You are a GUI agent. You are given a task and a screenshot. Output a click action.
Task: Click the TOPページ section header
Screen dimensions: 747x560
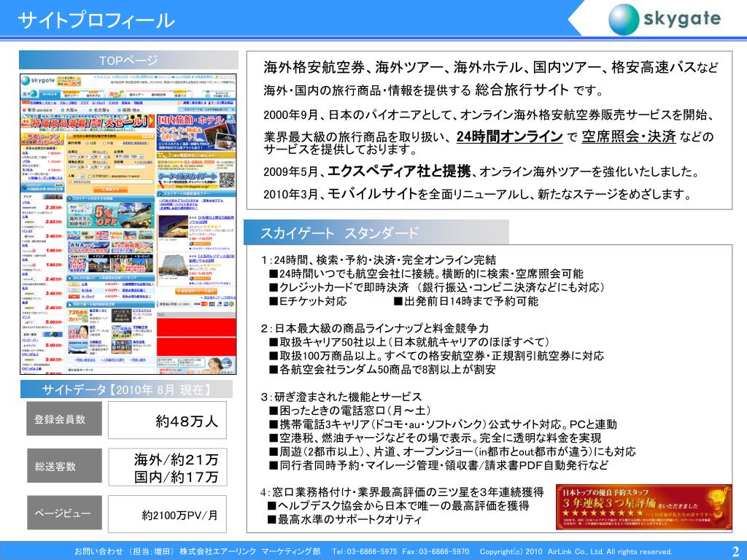coord(128,60)
